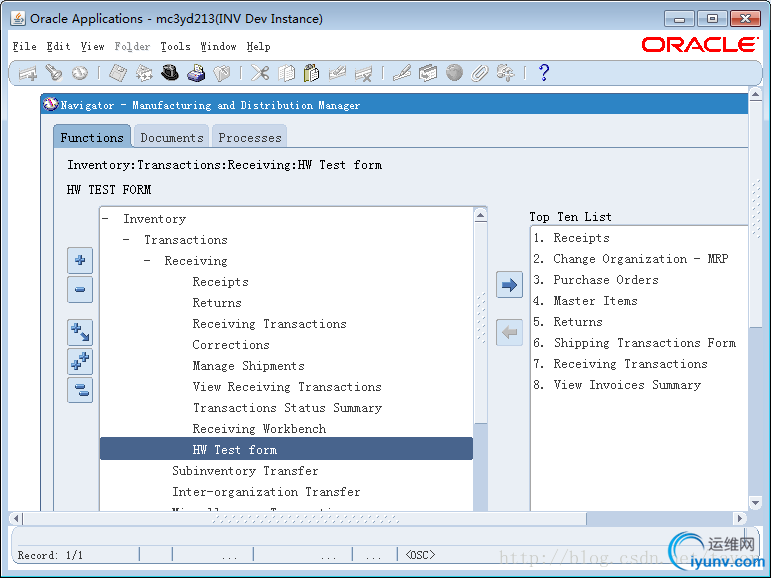Viewport: 771px width, 578px height.
Task: Add to Top Ten List with right arrow
Action: tap(509, 285)
